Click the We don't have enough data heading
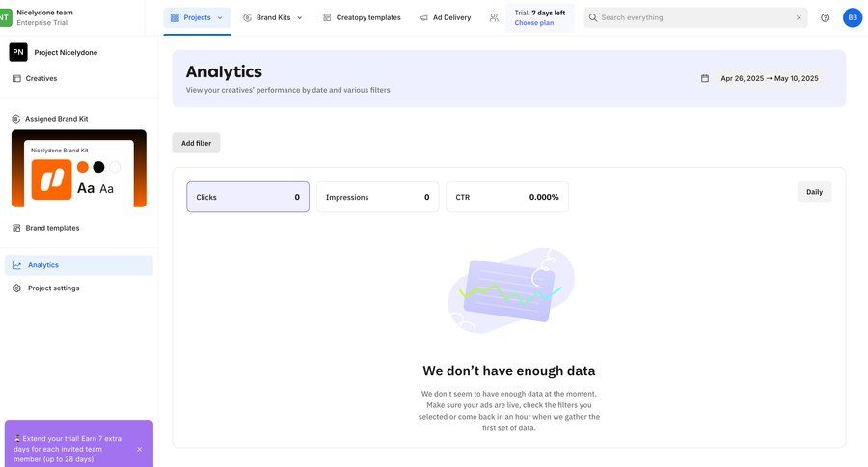The image size is (868, 467). click(508, 371)
